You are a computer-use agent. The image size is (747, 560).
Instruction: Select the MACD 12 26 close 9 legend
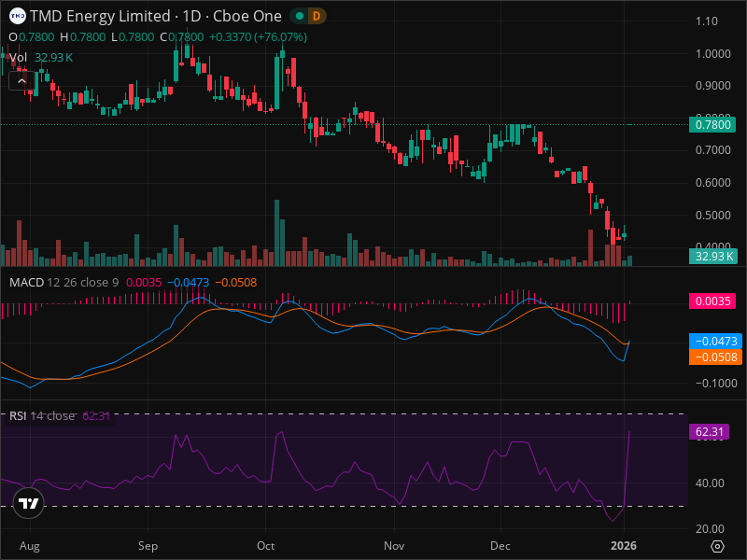point(63,283)
